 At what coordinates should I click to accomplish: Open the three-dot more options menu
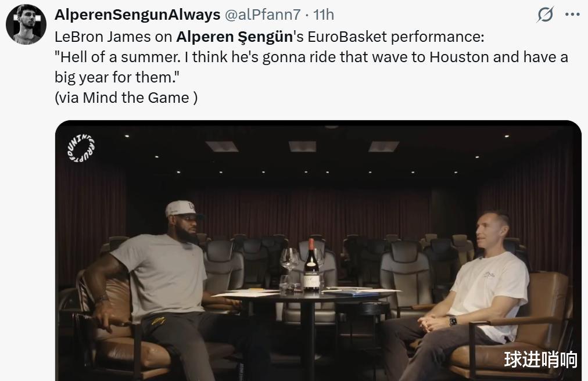point(572,15)
